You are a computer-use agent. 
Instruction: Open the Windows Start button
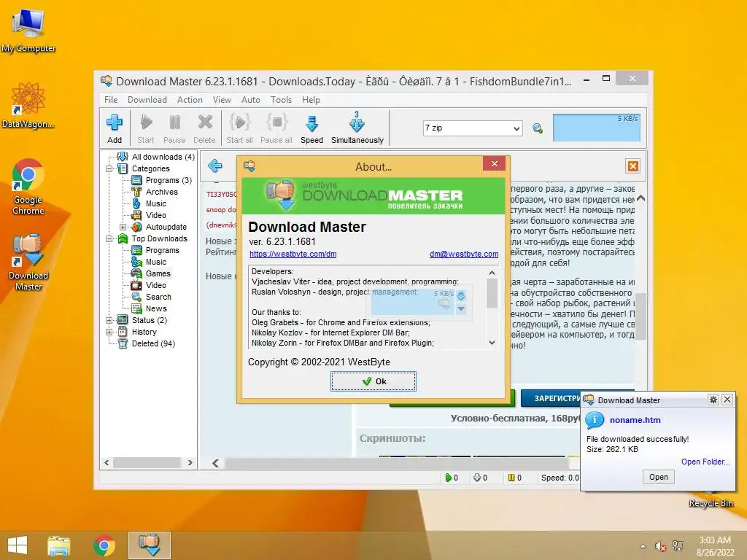pyautogui.click(x=18, y=545)
